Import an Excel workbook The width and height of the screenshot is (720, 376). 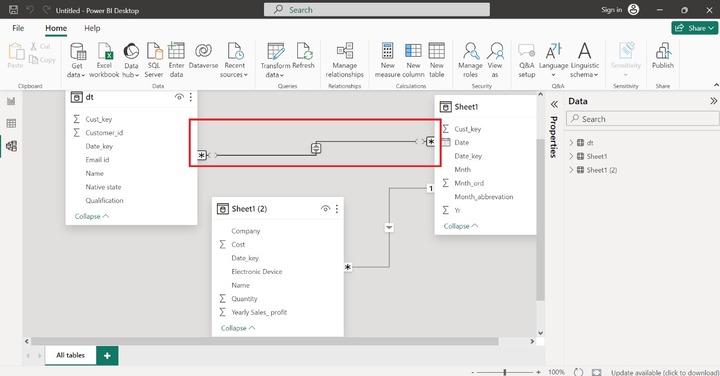(104, 60)
